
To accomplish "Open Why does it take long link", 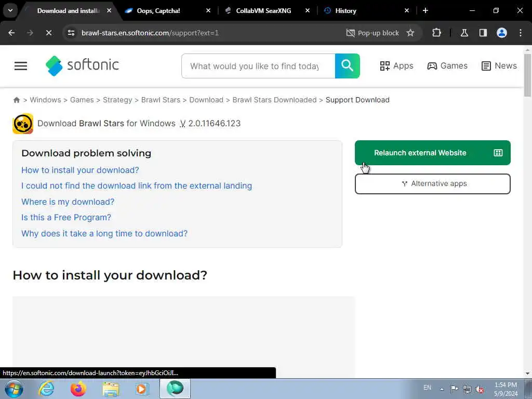I will pos(104,233).
